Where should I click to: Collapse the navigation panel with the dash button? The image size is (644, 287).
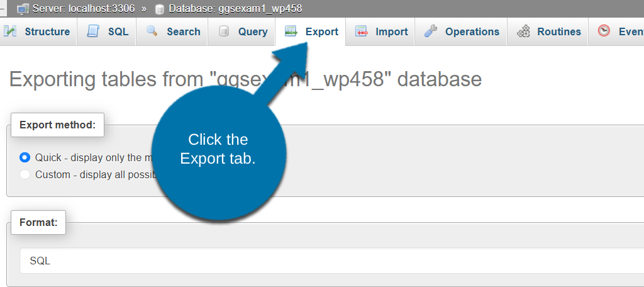coord(4,9)
